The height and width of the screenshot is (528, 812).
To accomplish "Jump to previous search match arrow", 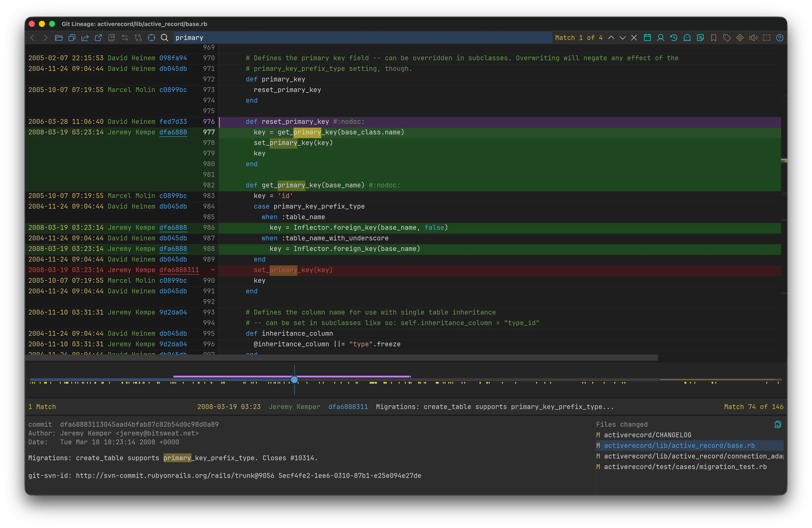I will (x=611, y=38).
